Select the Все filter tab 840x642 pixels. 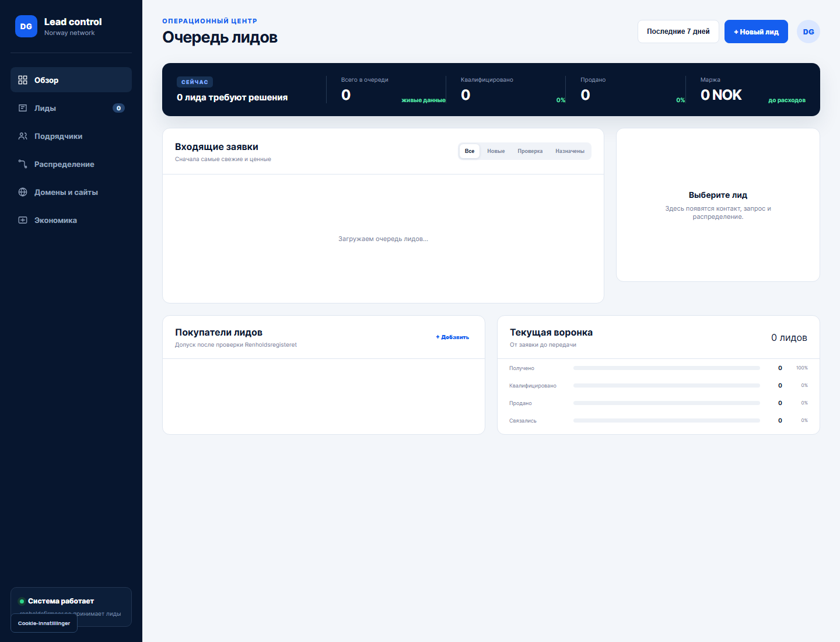470,151
